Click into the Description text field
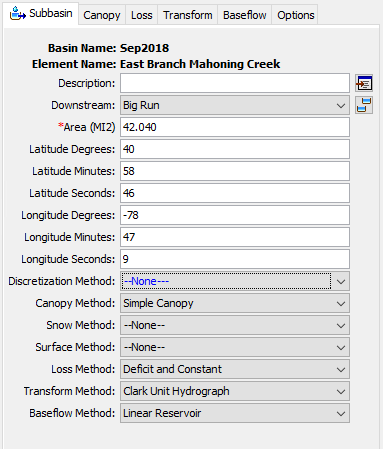 235,83
